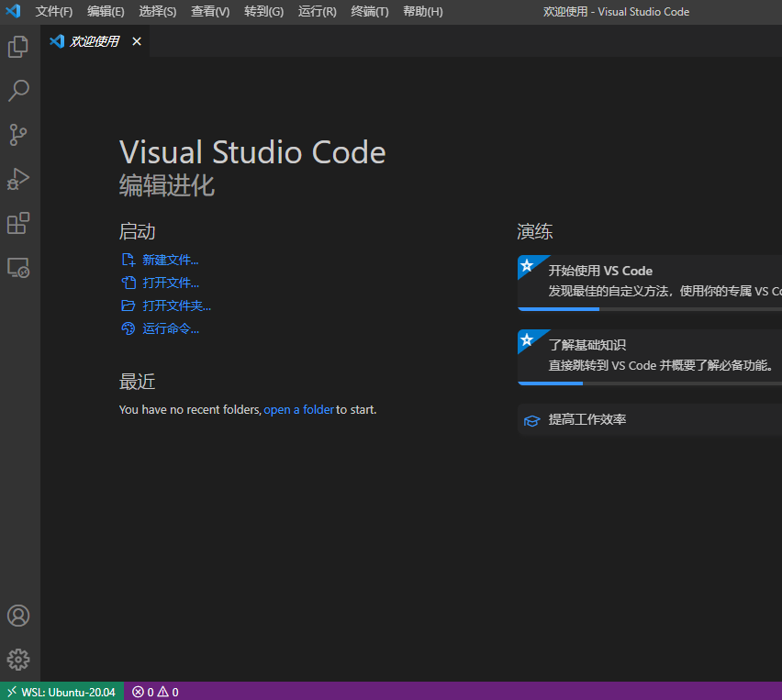782x700 pixels.
Task: Open the 开始使用 VS Code walkthrough
Action: click(650, 283)
